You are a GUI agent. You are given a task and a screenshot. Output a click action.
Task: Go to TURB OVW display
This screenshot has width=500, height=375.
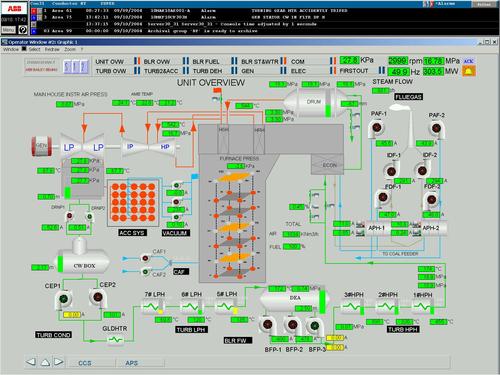pos(111,71)
